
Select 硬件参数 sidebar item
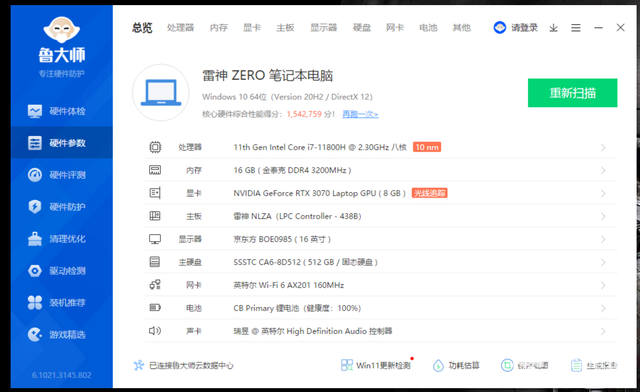61,143
